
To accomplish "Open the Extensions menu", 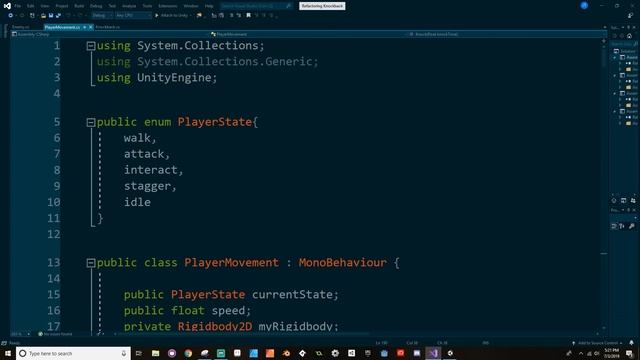I will [x=168, y=6].
